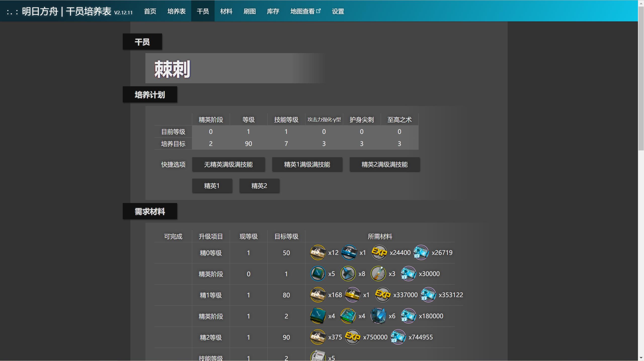Click the LMD icon x180000
The image size is (644, 361).
click(x=409, y=316)
